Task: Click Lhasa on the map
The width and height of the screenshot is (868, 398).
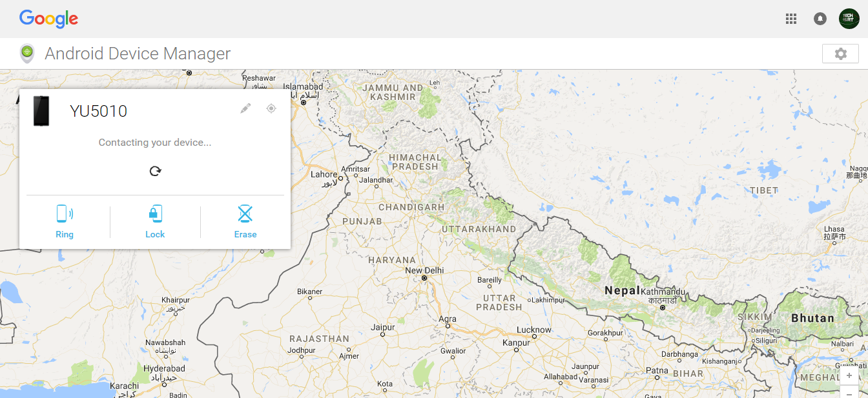Action: 834,229
